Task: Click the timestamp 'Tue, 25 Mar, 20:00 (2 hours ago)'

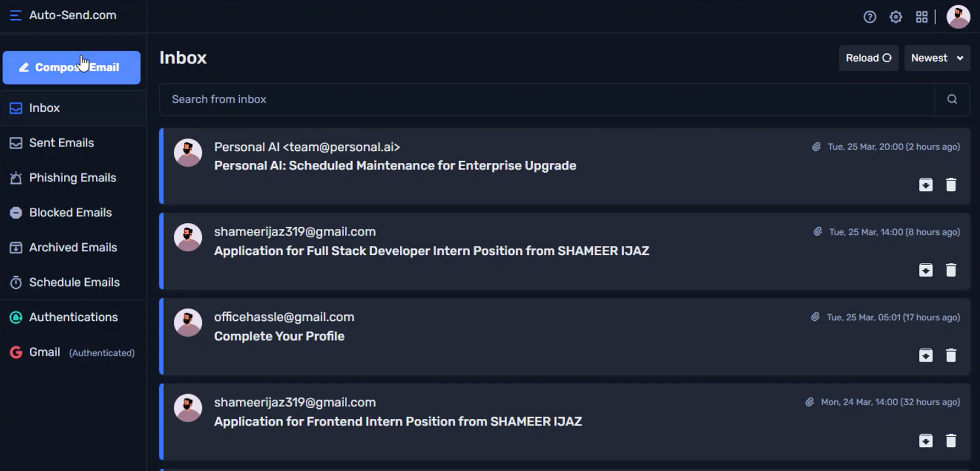Action: click(894, 147)
